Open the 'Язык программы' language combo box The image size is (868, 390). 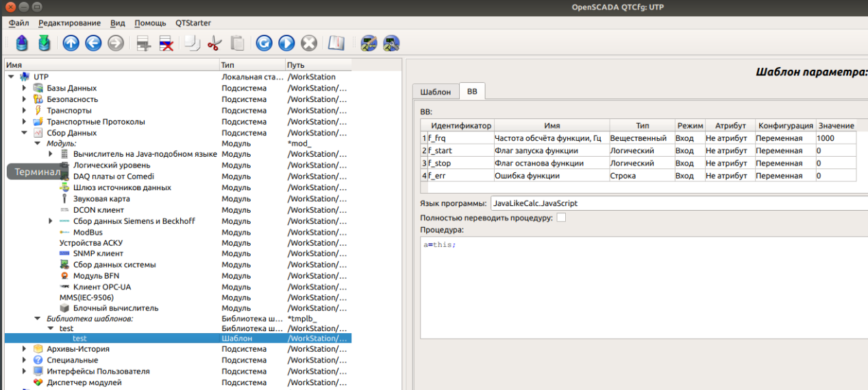pos(678,203)
